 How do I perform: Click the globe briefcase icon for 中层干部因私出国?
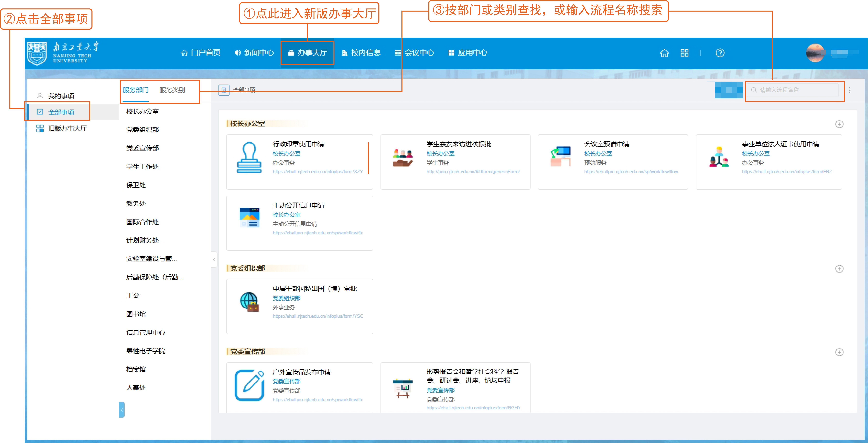pyautogui.click(x=249, y=302)
